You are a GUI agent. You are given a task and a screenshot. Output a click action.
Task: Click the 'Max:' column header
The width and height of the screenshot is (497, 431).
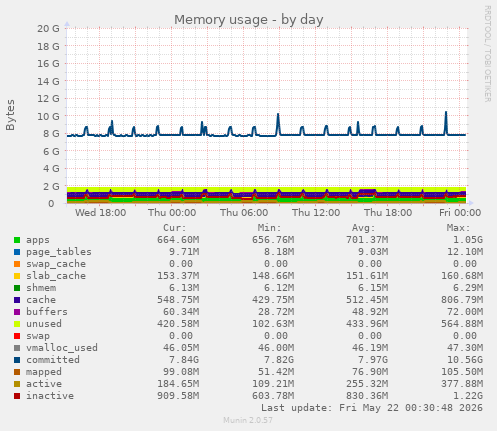coord(458,228)
